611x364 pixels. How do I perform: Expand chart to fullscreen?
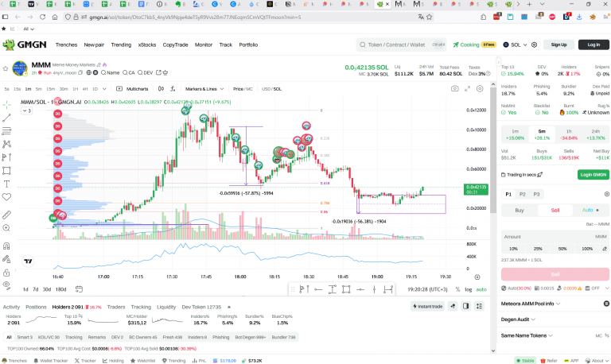click(x=467, y=89)
